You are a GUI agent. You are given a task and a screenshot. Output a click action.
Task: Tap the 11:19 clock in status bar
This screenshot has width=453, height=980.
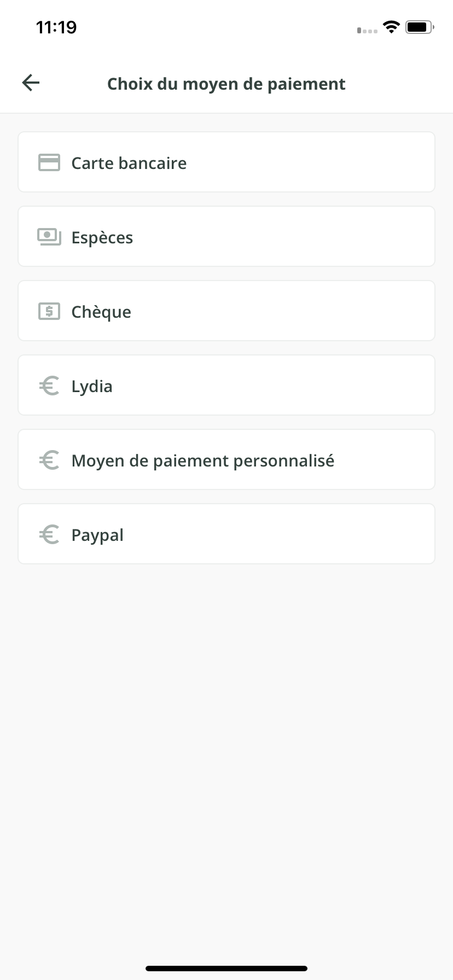56,27
